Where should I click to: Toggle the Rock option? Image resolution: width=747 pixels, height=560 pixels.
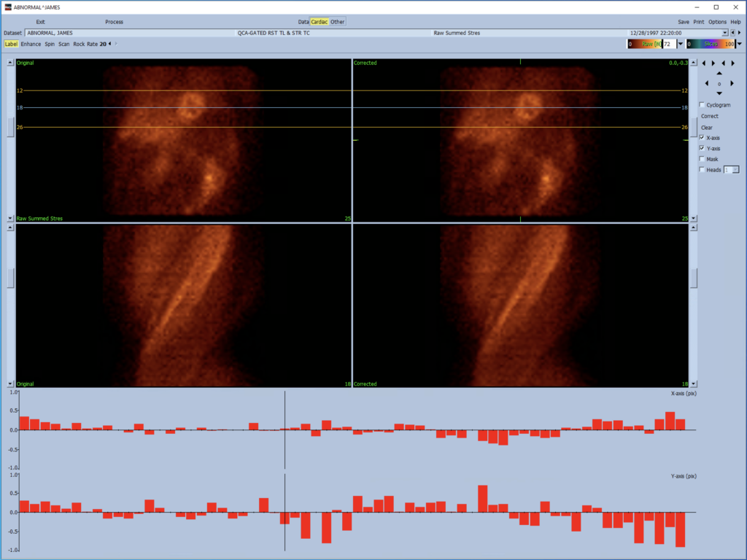(x=79, y=44)
